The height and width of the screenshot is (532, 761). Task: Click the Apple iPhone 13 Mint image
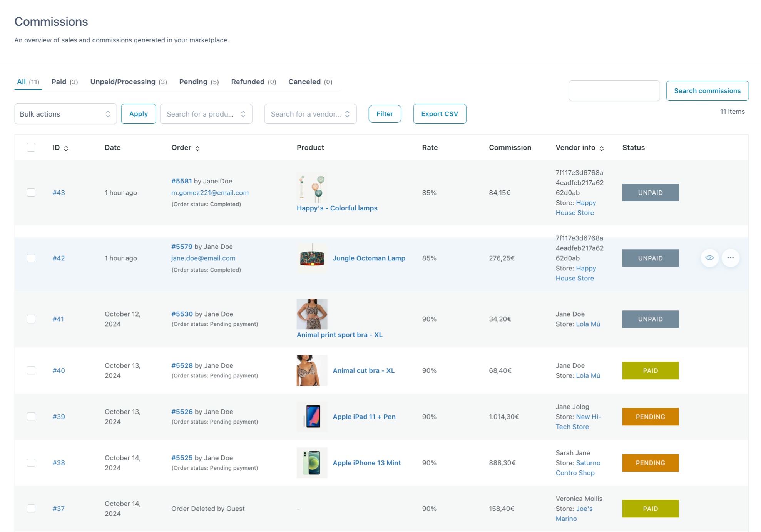point(312,463)
